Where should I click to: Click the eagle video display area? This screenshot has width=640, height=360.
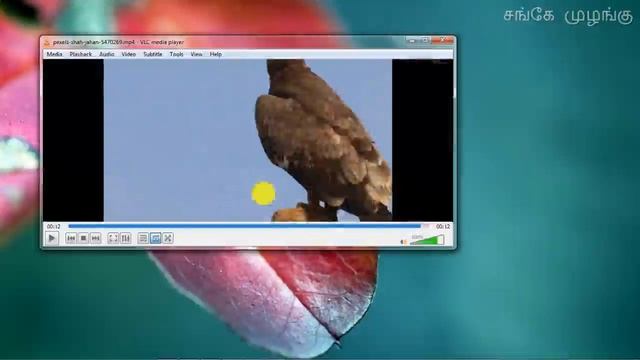[248, 140]
